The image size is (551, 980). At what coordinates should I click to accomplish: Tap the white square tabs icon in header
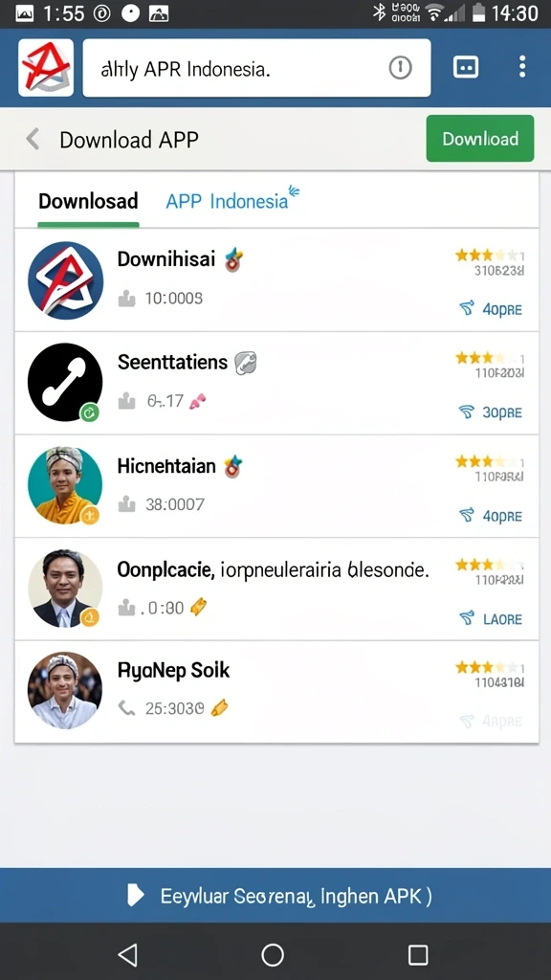click(466, 67)
